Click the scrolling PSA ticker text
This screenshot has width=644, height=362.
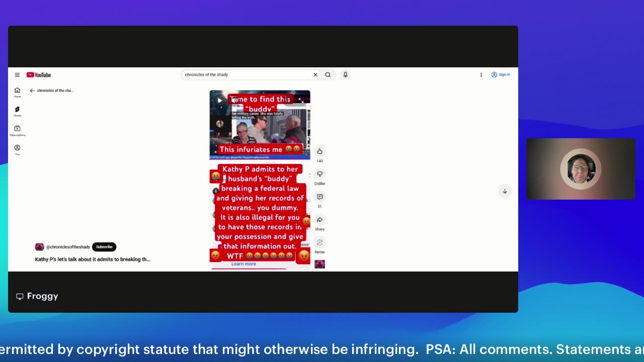pos(322,349)
